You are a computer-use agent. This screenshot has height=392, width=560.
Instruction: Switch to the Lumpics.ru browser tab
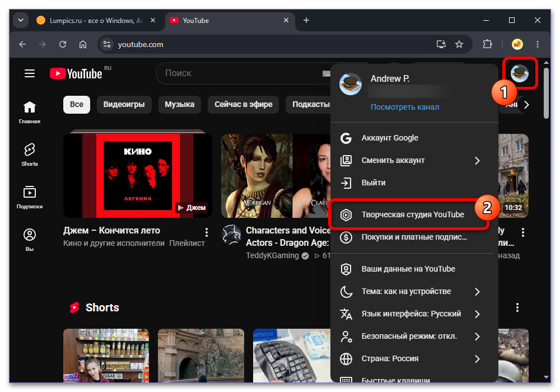[96, 20]
